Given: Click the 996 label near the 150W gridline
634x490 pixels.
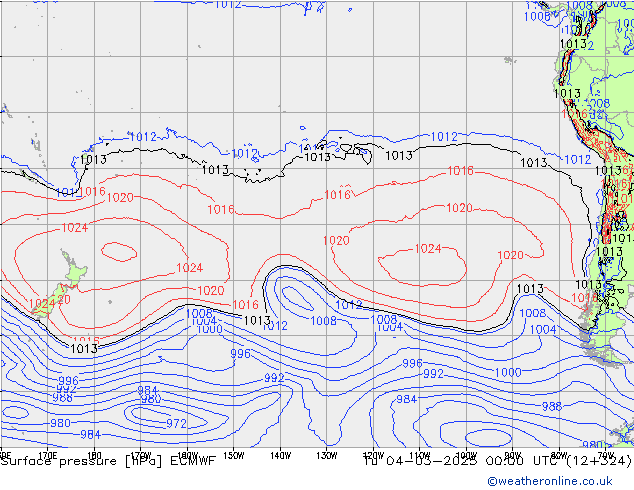Looking at the screenshot, I should pos(241,353).
